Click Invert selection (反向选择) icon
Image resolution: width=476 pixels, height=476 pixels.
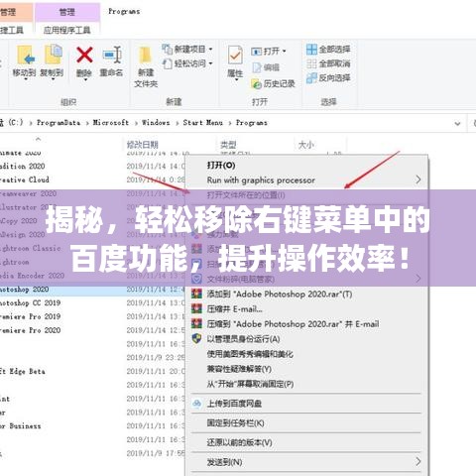pos(311,78)
